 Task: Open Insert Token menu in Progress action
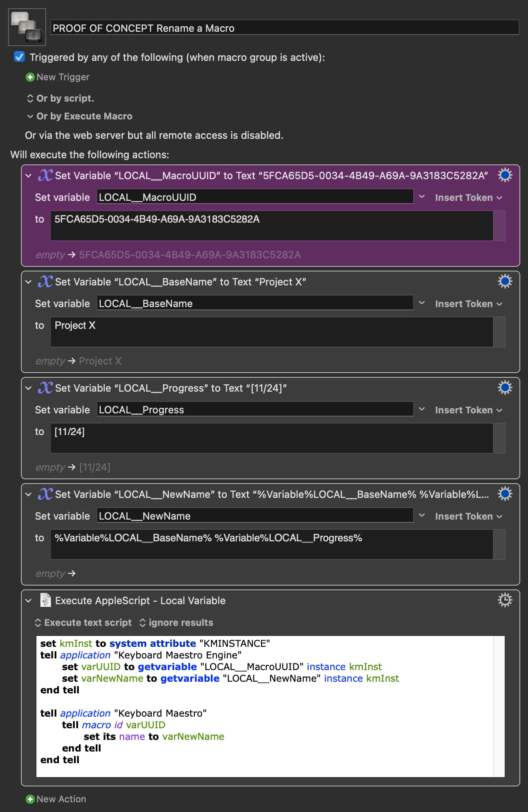click(468, 410)
